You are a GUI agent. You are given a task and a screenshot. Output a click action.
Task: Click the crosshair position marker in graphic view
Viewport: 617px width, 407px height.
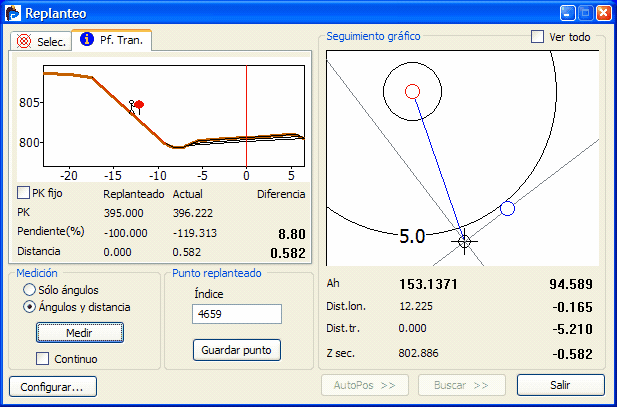coord(464,241)
